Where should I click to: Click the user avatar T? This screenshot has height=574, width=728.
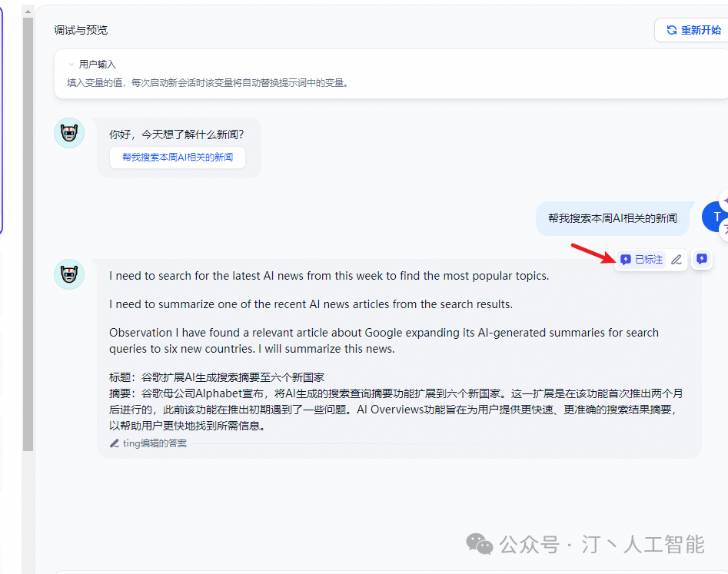tap(714, 217)
